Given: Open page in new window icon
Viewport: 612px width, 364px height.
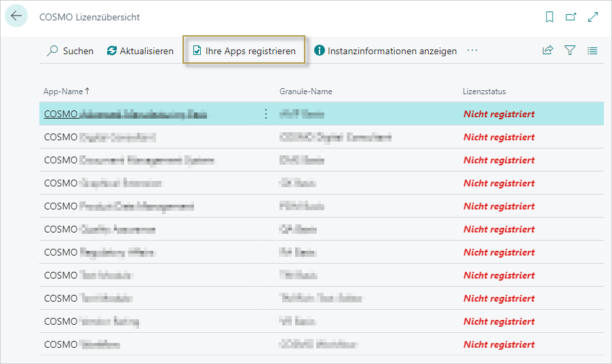Looking at the screenshot, I should click(x=571, y=17).
